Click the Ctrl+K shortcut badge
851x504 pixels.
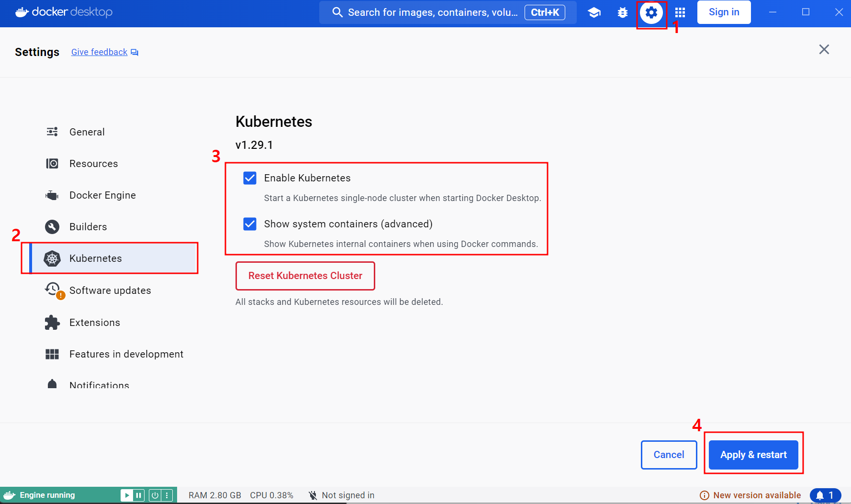(x=545, y=12)
